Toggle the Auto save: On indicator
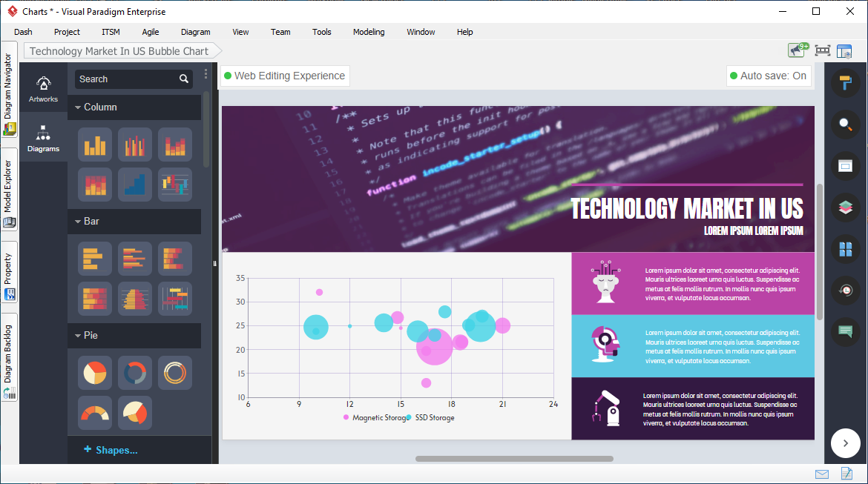 click(x=769, y=76)
